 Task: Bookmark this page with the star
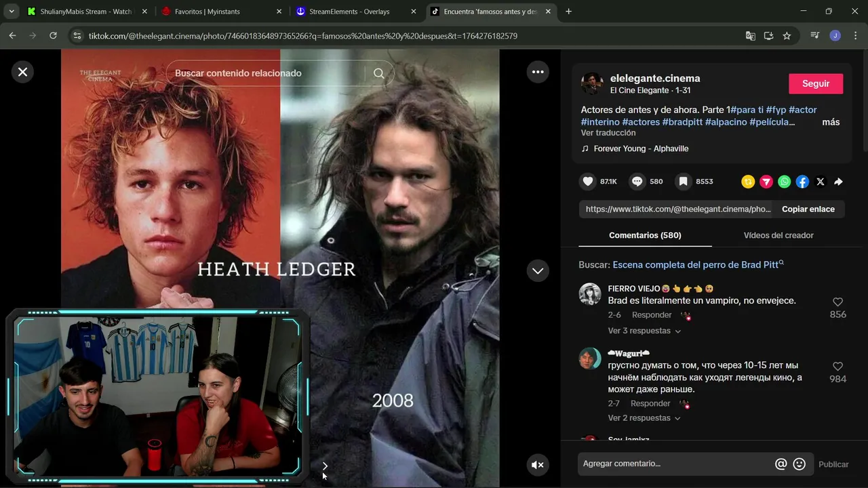tap(787, 36)
